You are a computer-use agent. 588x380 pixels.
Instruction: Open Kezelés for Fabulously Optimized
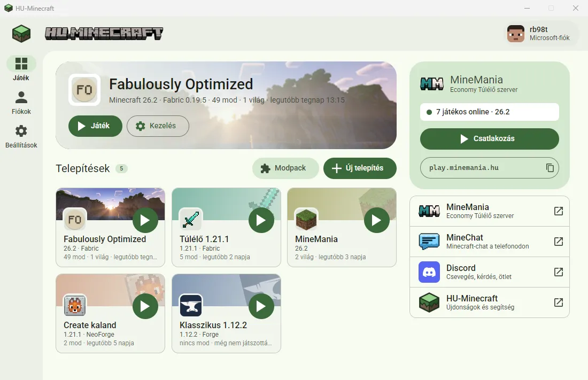158,126
